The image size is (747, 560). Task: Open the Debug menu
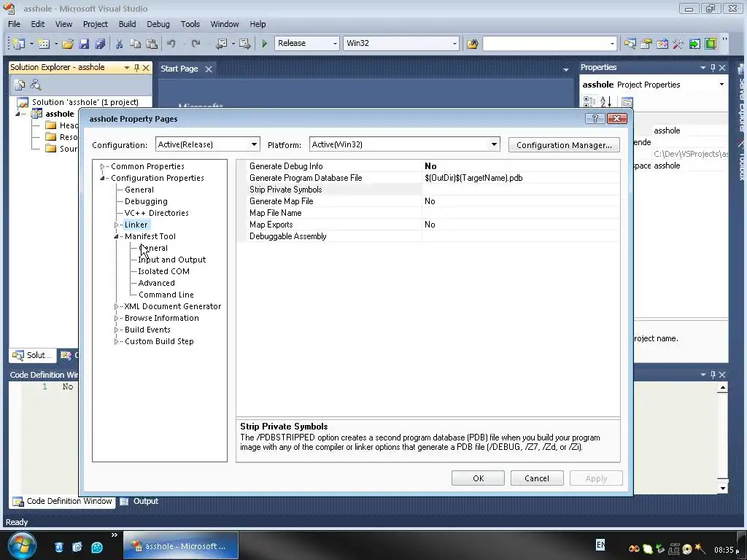[158, 24]
